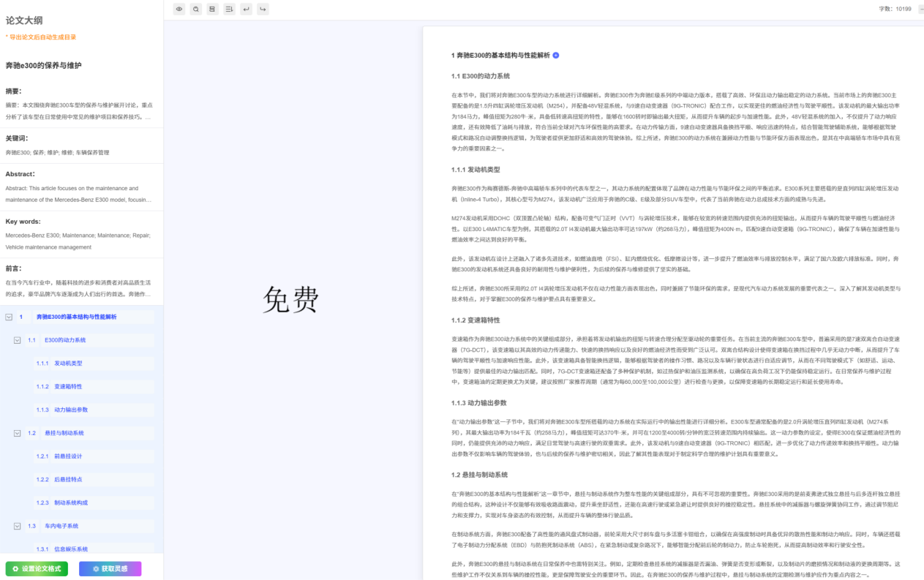
Task: Open the search magnifier tool
Action: 195,9
